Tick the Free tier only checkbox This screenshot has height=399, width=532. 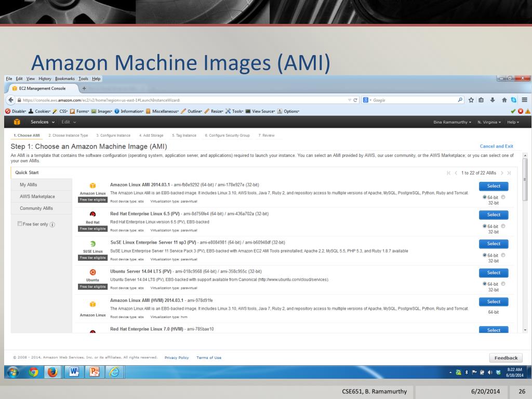[x=20, y=224]
